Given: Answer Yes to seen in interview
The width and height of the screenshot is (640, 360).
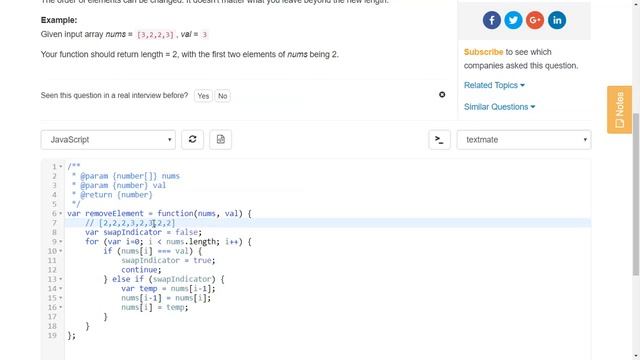Looking at the screenshot, I should (x=203, y=96).
